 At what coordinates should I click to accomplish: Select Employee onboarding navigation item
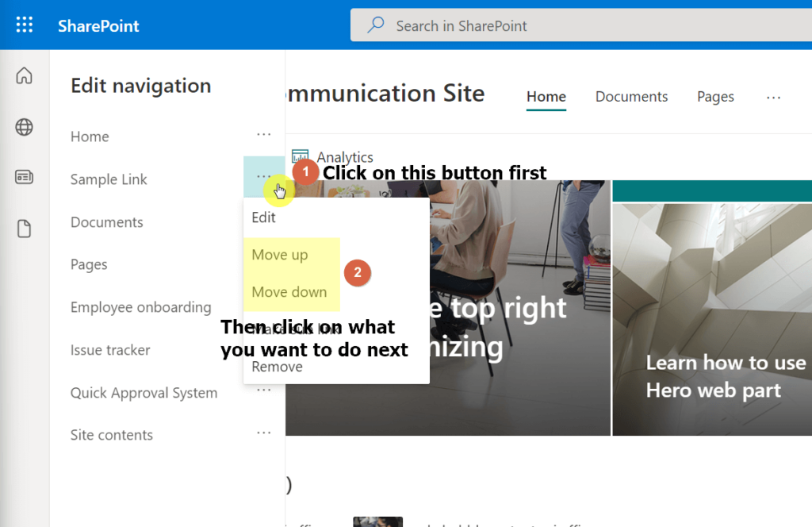tap(141, 307)
